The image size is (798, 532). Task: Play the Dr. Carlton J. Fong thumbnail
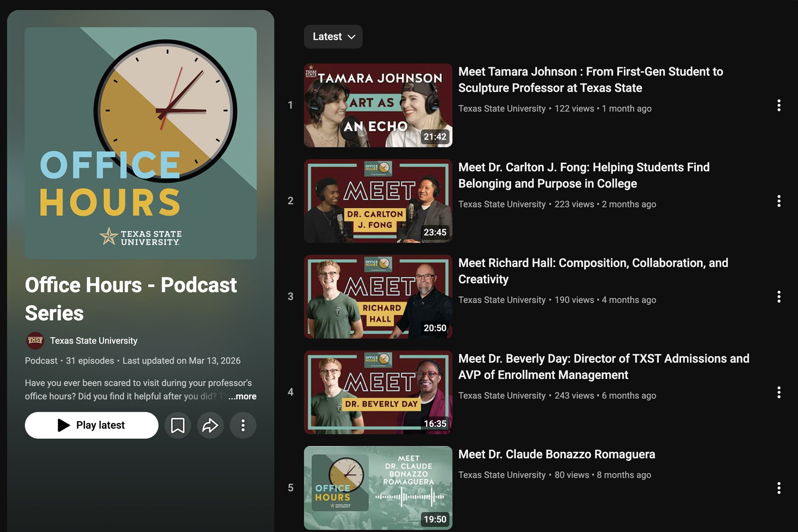pos(378,201)
